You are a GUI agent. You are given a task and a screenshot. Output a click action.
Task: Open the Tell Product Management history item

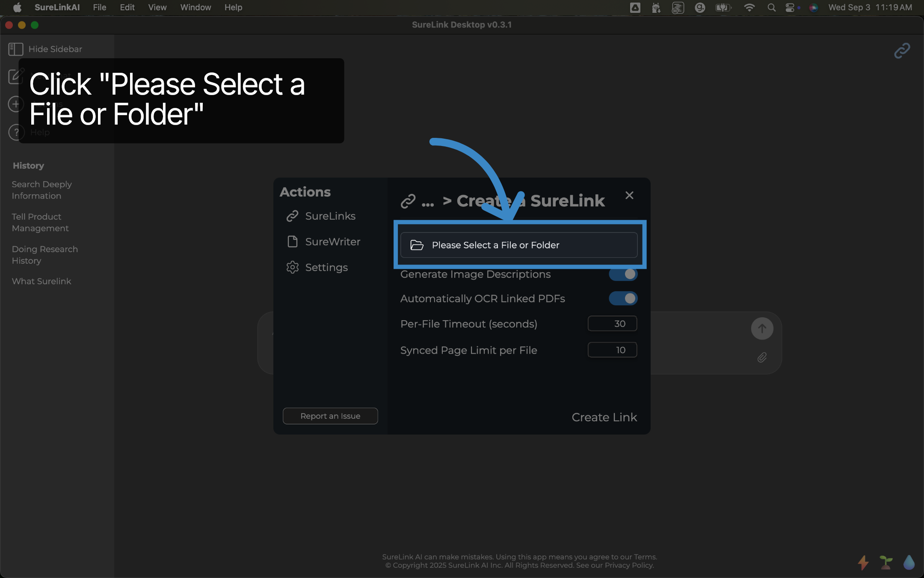click(40, 223)
